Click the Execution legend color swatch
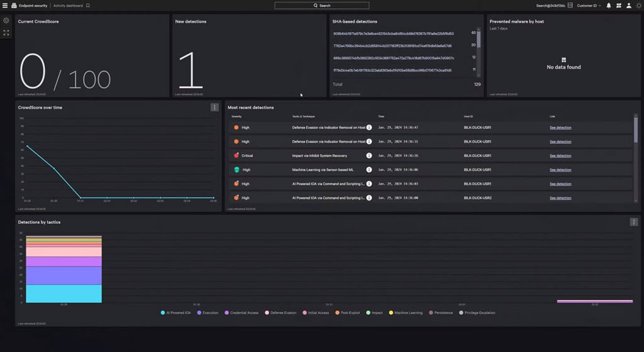 point(199,312)
